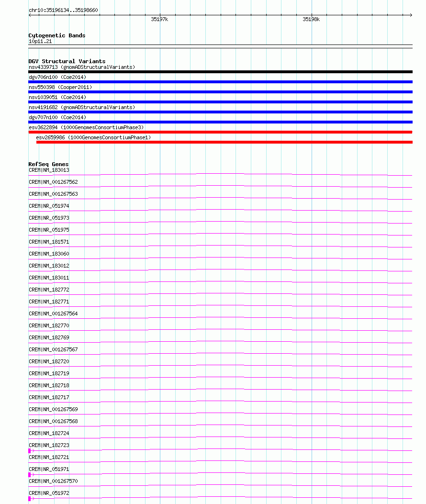Click the 35198k ruler label
The image size is (426, 504).
311,19
